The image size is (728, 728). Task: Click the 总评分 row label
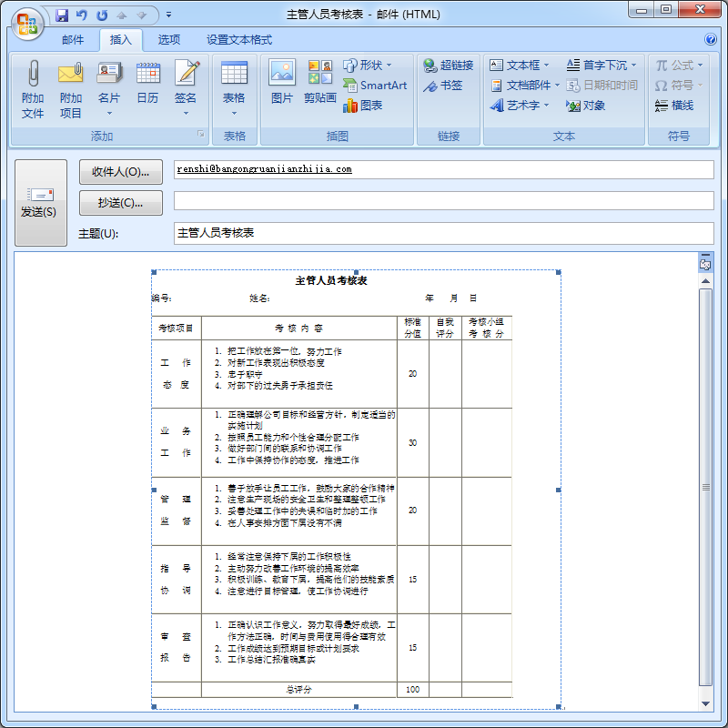pos(299,690)
